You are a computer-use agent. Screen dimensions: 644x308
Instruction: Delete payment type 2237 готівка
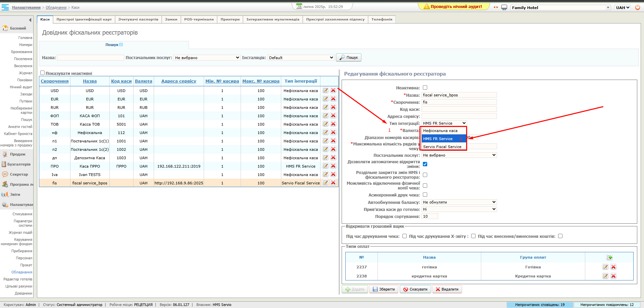coord(613,267)
